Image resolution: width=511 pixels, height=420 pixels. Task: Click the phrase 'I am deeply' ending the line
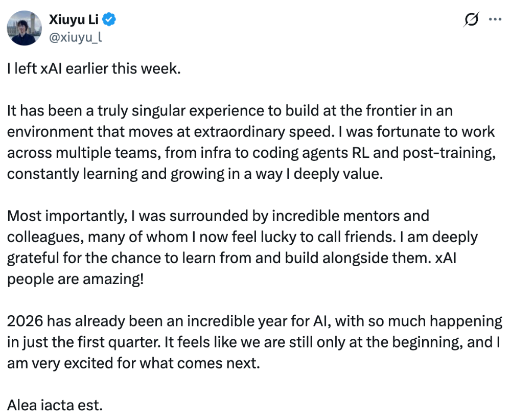(x=438, y=237)
